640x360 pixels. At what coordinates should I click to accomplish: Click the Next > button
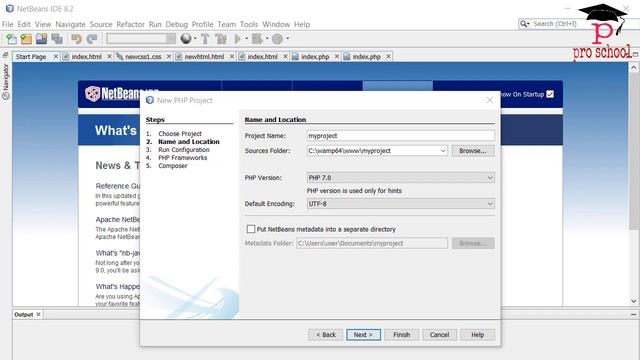[x=363, y=335]
